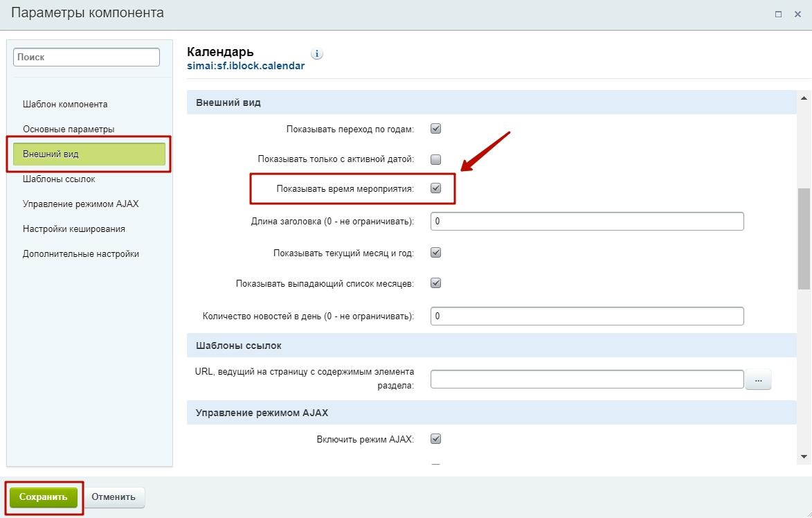
Task: Click the vertical scrollbar thumb
Action: point(804,238)
